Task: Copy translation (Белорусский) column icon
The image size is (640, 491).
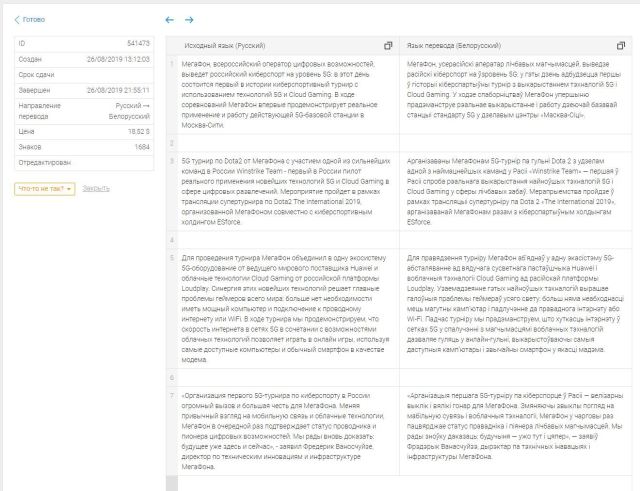Action: click(621, 46)
